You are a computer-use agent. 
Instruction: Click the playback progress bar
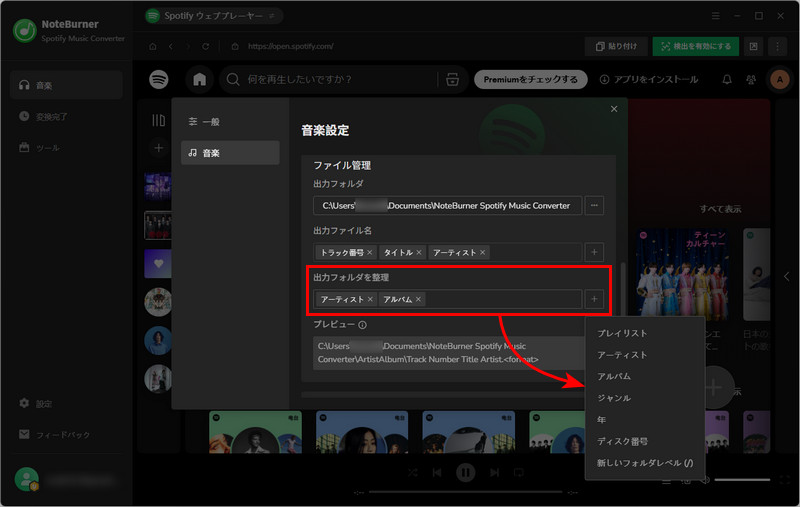coord(465,492)
